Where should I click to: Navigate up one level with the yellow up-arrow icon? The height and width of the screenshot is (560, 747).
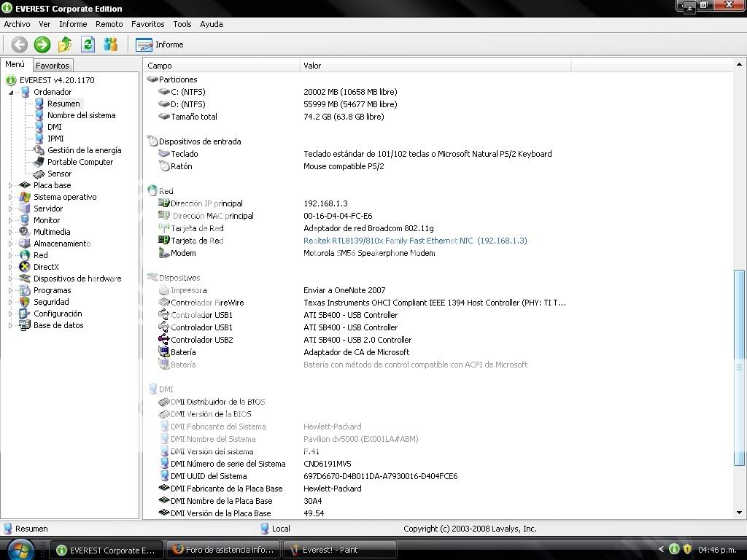pos(65,44)
